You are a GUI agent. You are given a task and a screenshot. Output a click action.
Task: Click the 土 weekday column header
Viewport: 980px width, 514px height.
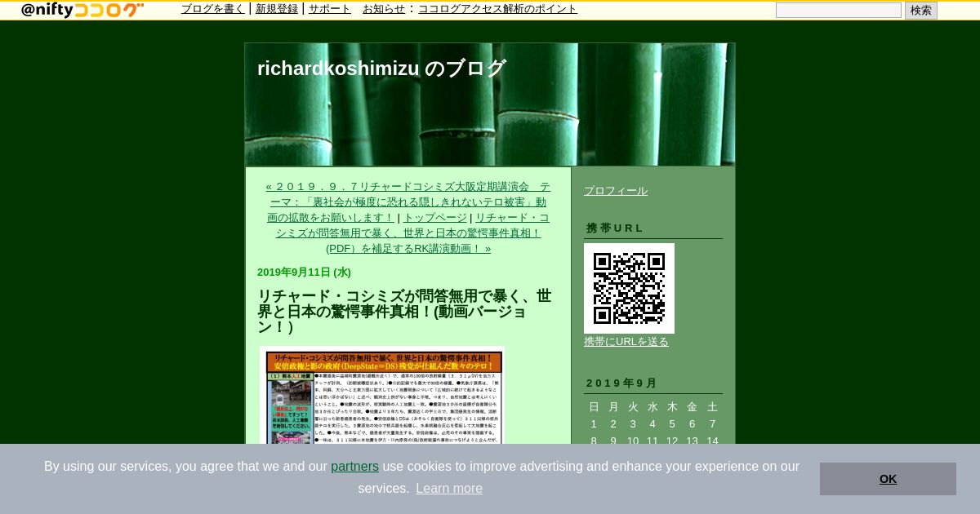[x=712, y=407]
